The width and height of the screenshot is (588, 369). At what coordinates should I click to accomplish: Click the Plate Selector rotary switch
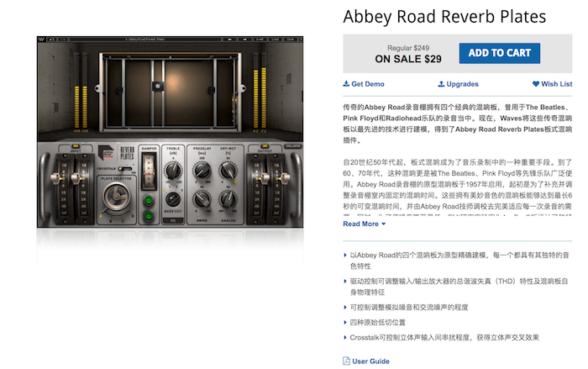[x=116, y=197]
